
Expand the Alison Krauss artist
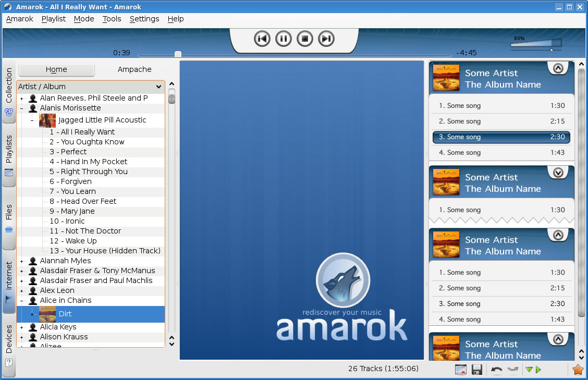pyautogui.click(x=21, y=337)
